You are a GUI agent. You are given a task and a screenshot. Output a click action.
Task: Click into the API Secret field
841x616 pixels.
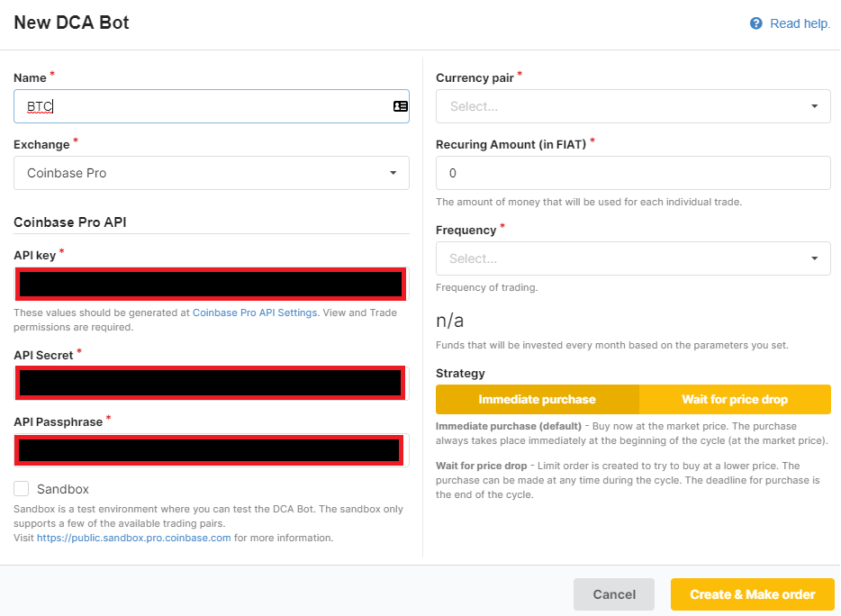[211, 383]
